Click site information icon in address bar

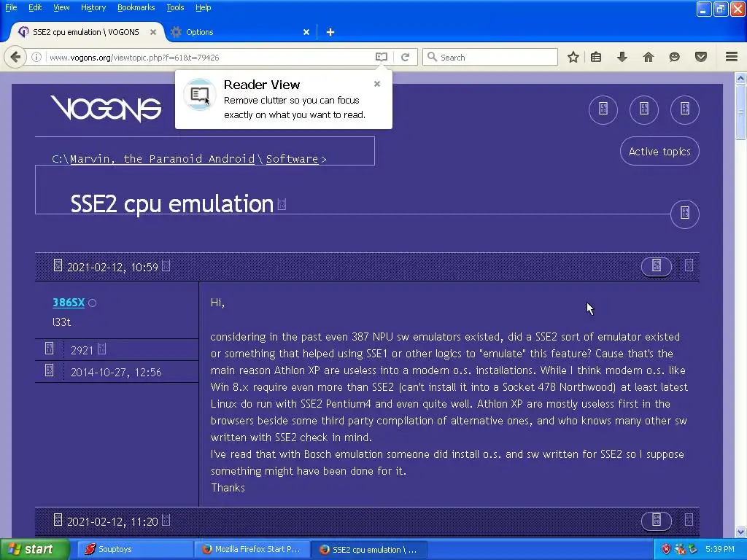36,57
